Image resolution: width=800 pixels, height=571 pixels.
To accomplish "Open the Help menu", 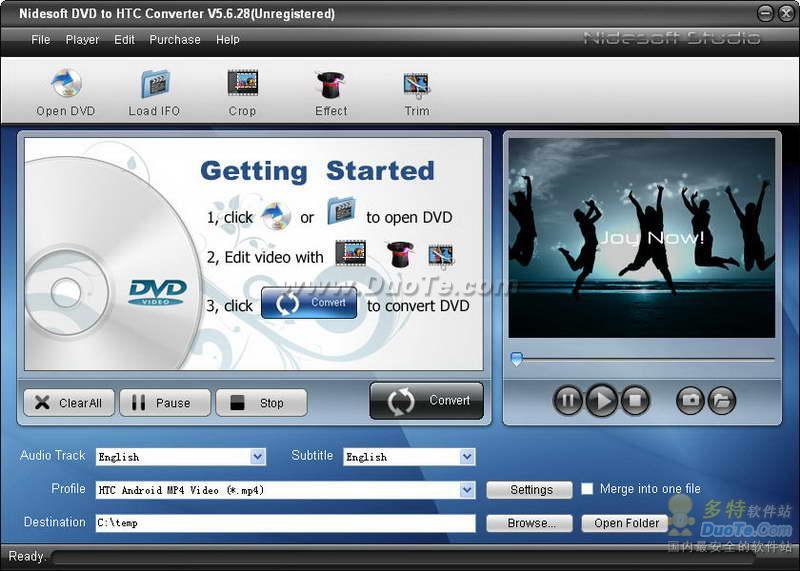I will (x=228, y=39).
